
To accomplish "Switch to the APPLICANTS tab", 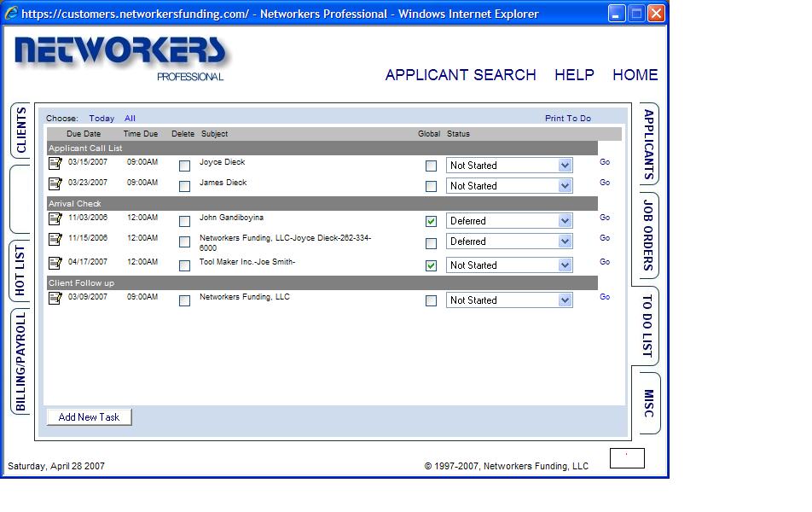I will coord(648,143).
